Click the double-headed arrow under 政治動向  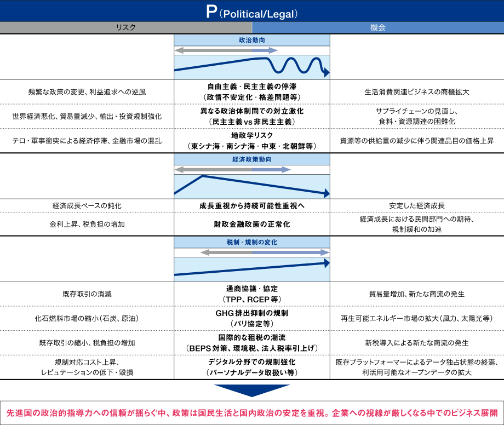[x=226, y=50]
